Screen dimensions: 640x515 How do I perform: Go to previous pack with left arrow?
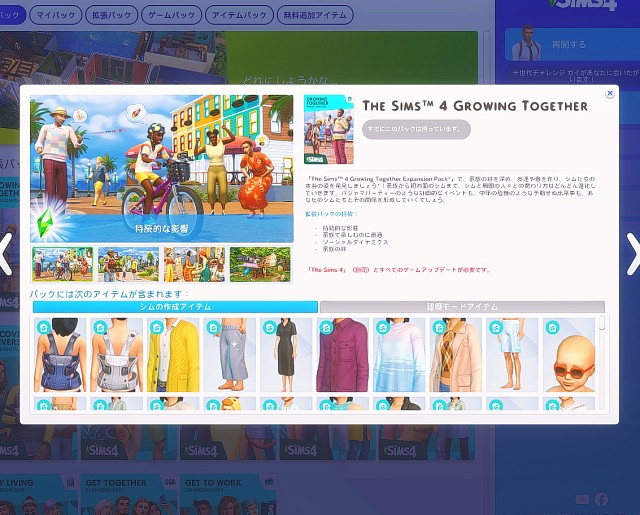point(6,254)
